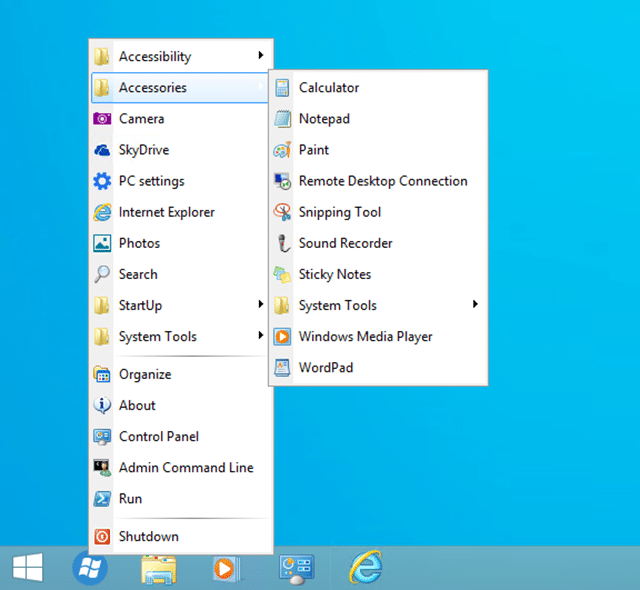Open File Explorer from the taskbar
Viewport: 640px width, 590px height.
point(159,568)
